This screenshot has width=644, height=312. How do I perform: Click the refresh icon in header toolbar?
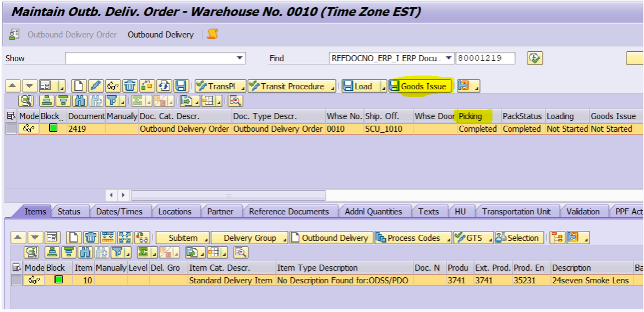163,86
